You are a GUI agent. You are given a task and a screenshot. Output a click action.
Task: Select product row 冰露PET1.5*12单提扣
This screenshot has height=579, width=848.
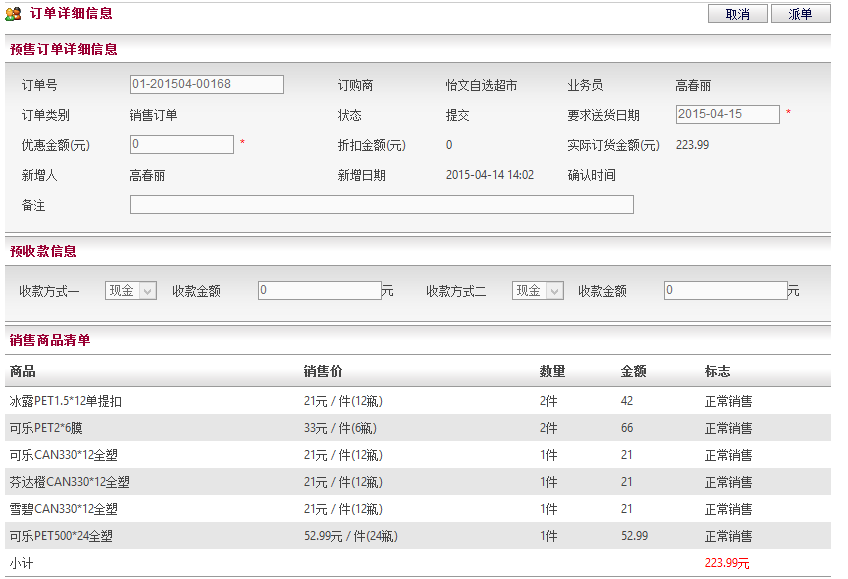(418, 401)
